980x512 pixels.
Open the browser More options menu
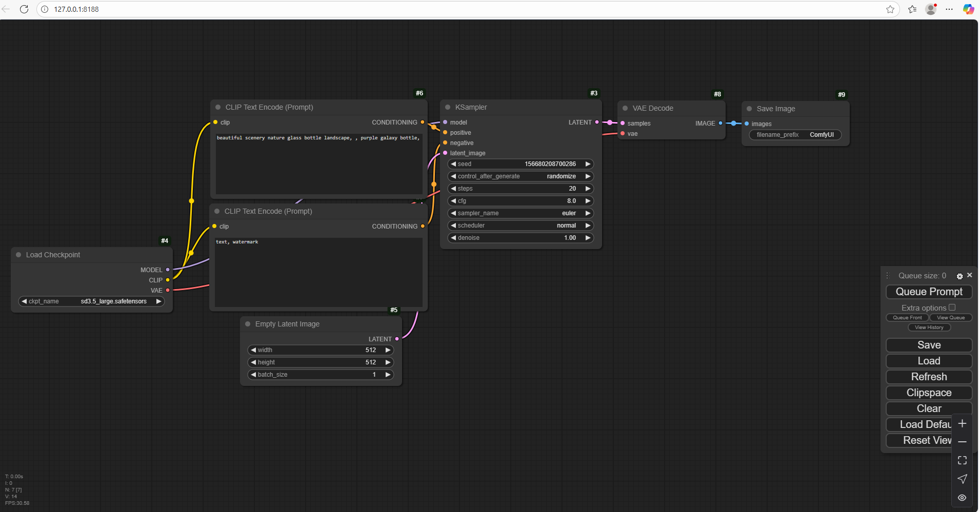click(x=950, y=9)
